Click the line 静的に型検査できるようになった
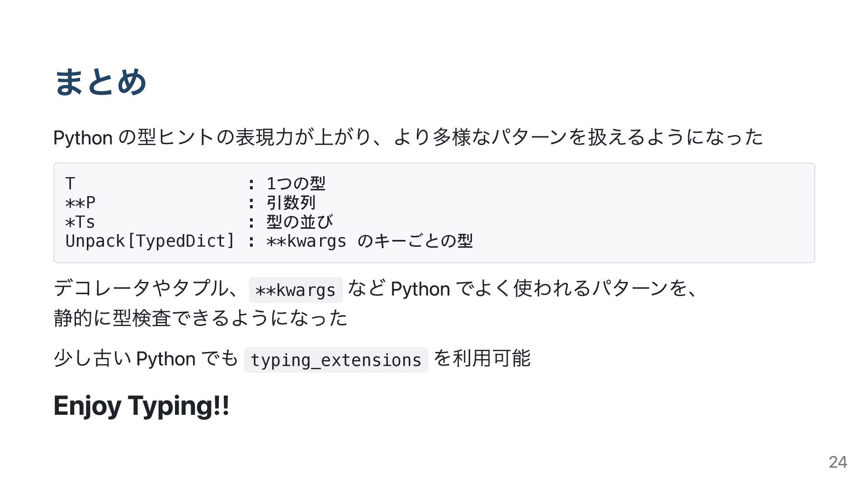The height and width of the screenshot is (488, 868). 201,318
